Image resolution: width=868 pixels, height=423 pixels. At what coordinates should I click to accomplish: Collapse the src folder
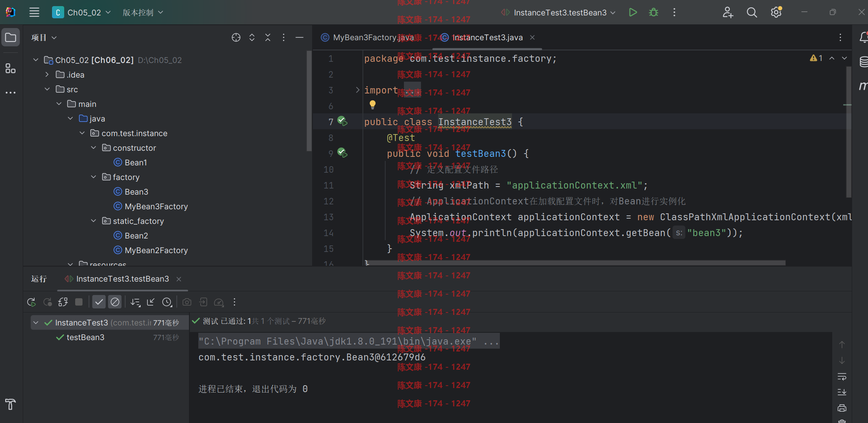(47, 89)
